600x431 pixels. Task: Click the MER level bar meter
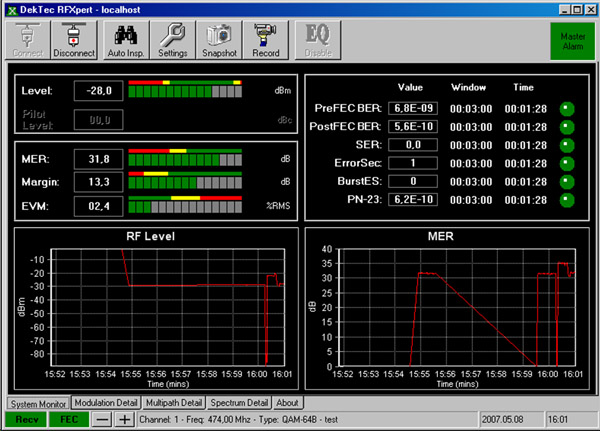[185, 157]
